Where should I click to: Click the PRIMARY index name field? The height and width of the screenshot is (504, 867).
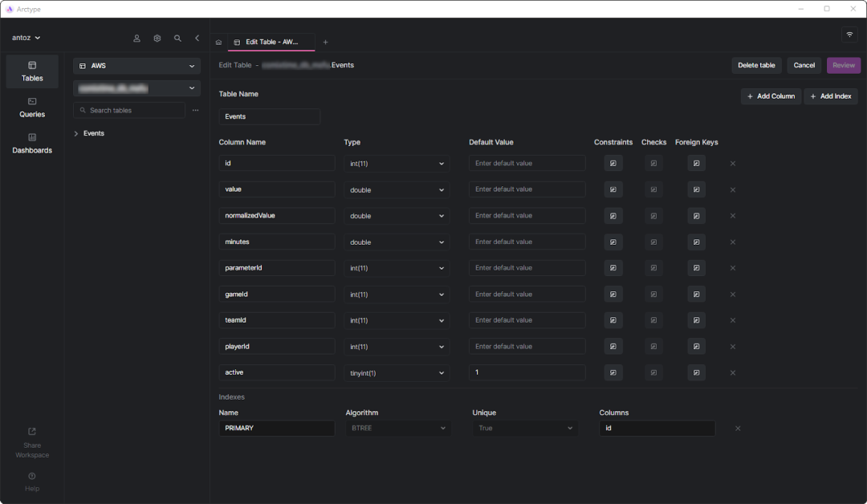coord(276,429)
